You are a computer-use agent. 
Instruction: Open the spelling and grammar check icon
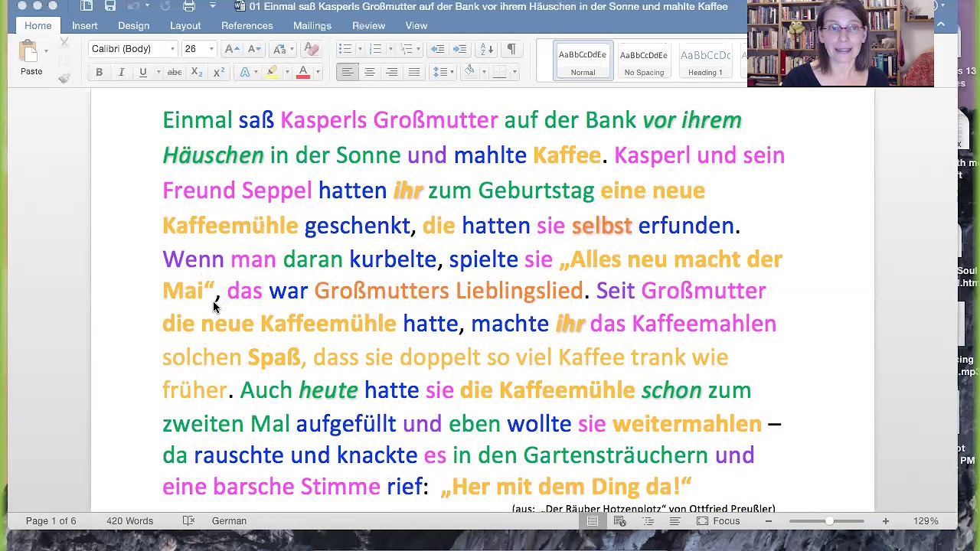pos(188,521)
